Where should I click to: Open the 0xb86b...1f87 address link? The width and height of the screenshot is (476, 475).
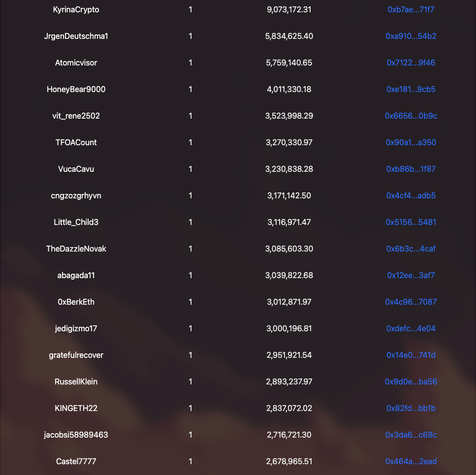click(x=411, y=169)
